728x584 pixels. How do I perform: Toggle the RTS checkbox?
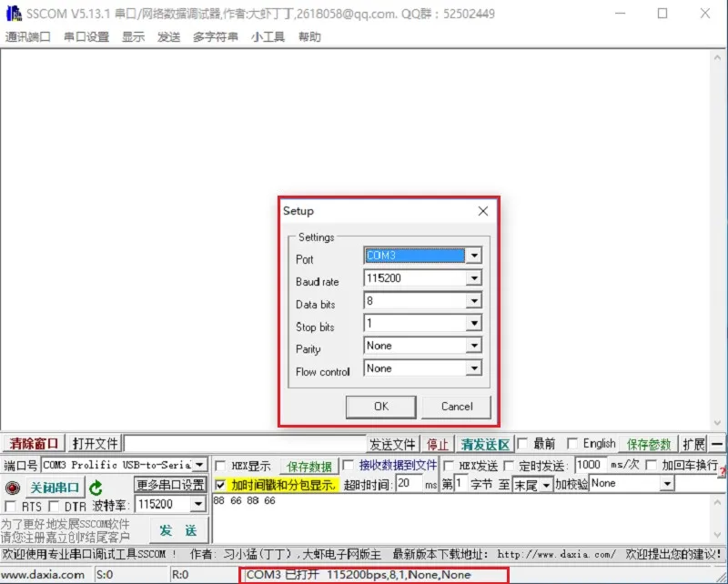[10, 506]
